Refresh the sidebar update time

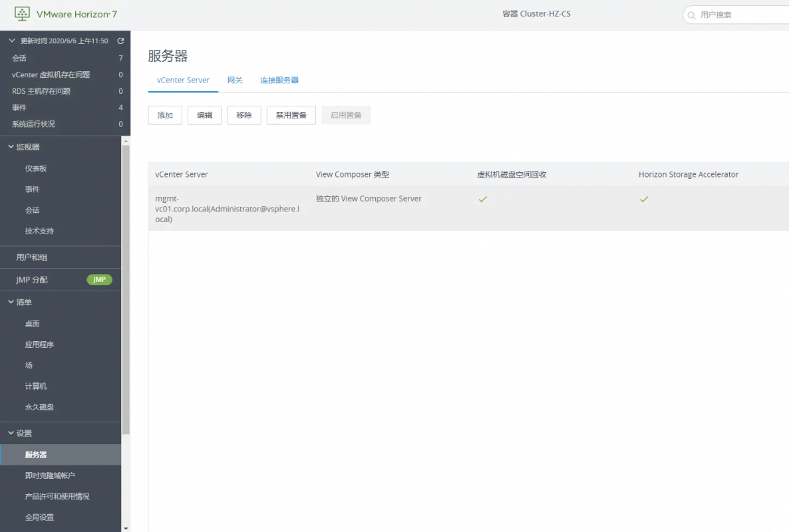pos(121,41)
